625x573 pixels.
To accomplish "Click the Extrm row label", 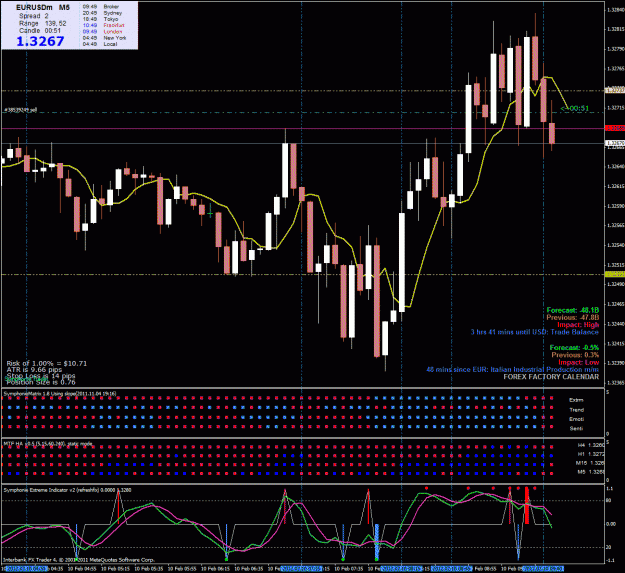I will coord(576,400).
